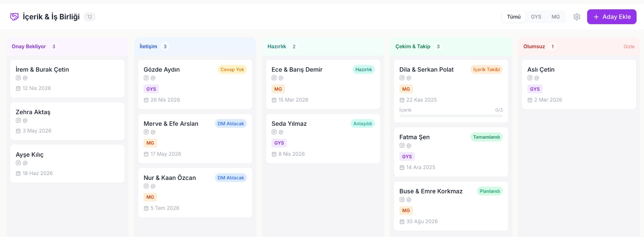Screen dimensions: 644x237
Task: Open the settings gear icon
Action: click(x=577, y=17)
